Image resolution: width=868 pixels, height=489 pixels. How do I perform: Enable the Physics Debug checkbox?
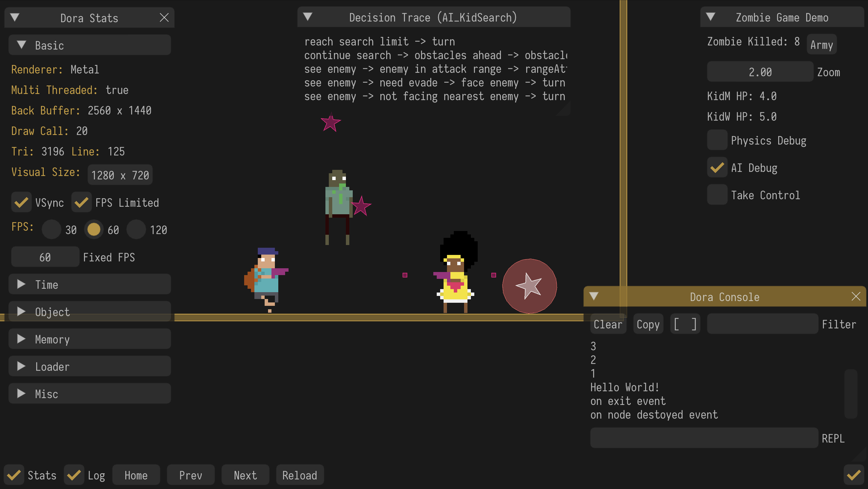pos(717,140)
